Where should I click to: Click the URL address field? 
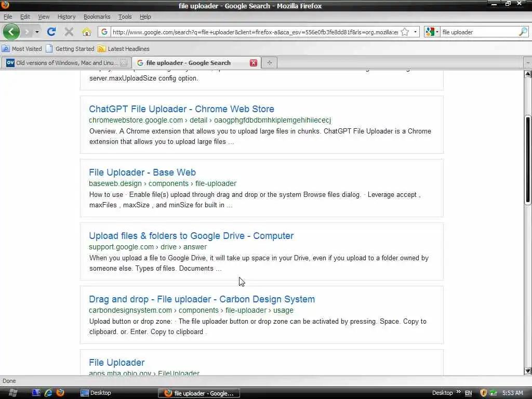pyautogui.click(x=255, y=32)
